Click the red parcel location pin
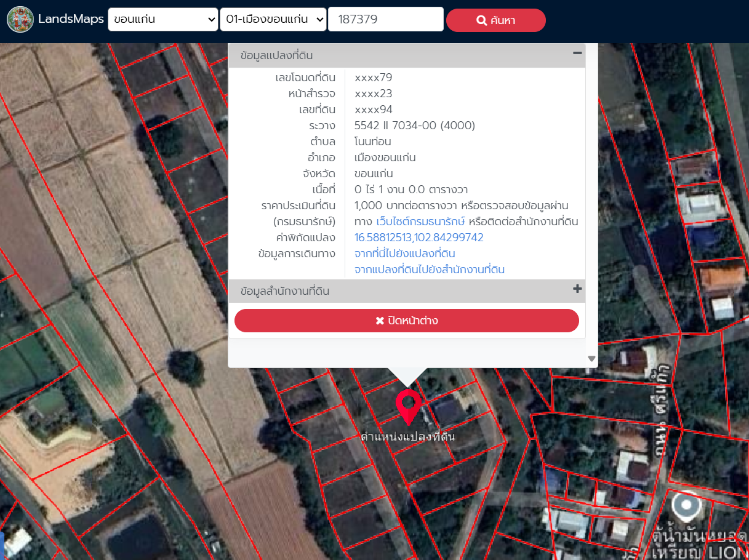 [x=408, y=404]
